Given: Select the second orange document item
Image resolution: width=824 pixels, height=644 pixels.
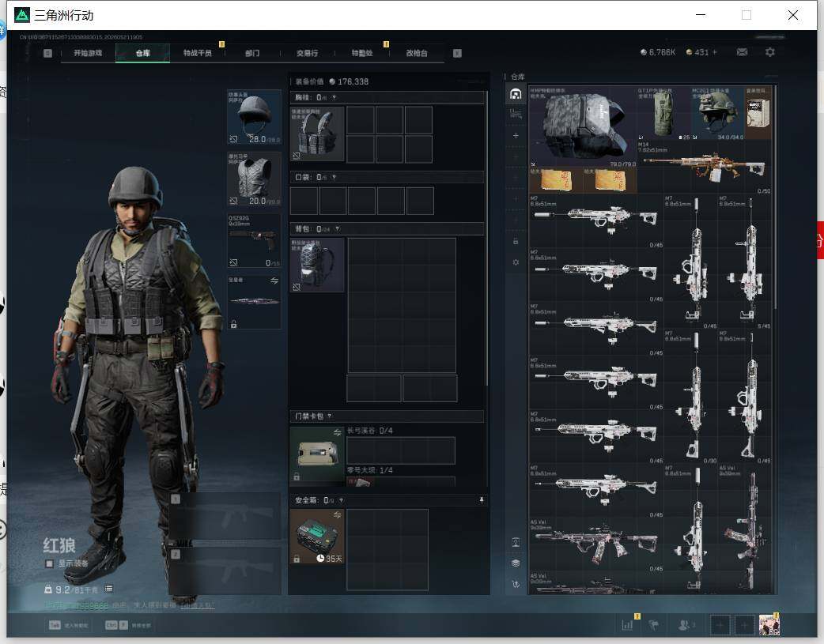Looking at the screenshot, I should 610,181.
